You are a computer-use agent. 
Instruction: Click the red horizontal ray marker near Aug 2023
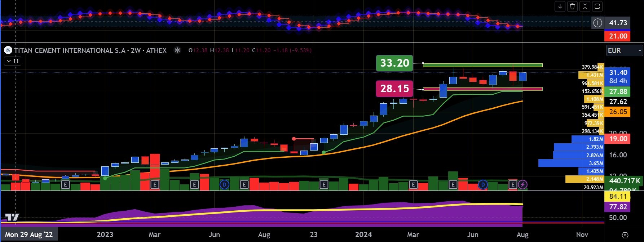[x=294, y=139]
